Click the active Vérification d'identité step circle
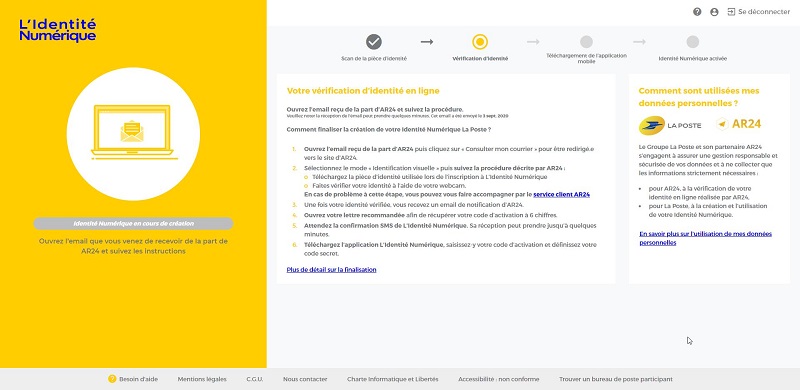The image size is (800, 390). click(480, 42)
